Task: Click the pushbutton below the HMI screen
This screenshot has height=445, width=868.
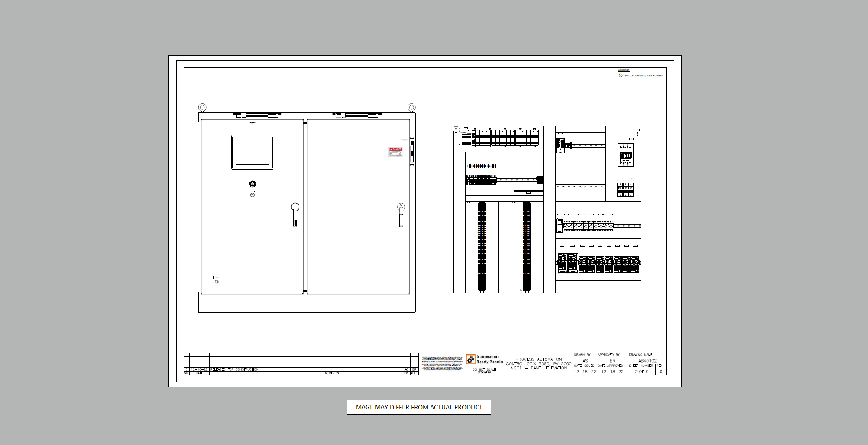Action: coord(253,184)
